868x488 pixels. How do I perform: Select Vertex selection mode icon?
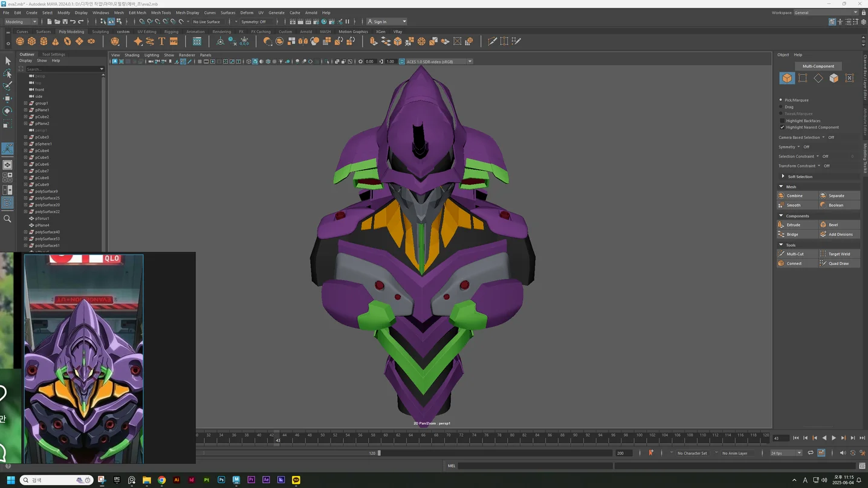[803, 78]
